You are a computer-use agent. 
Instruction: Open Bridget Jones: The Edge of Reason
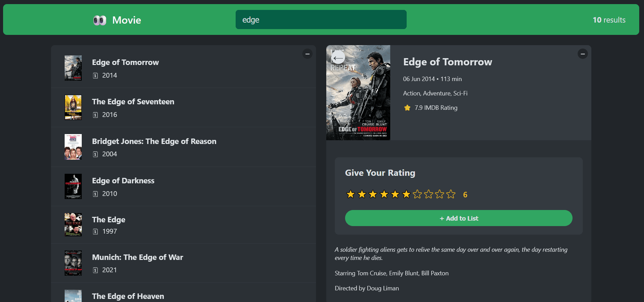183,147
